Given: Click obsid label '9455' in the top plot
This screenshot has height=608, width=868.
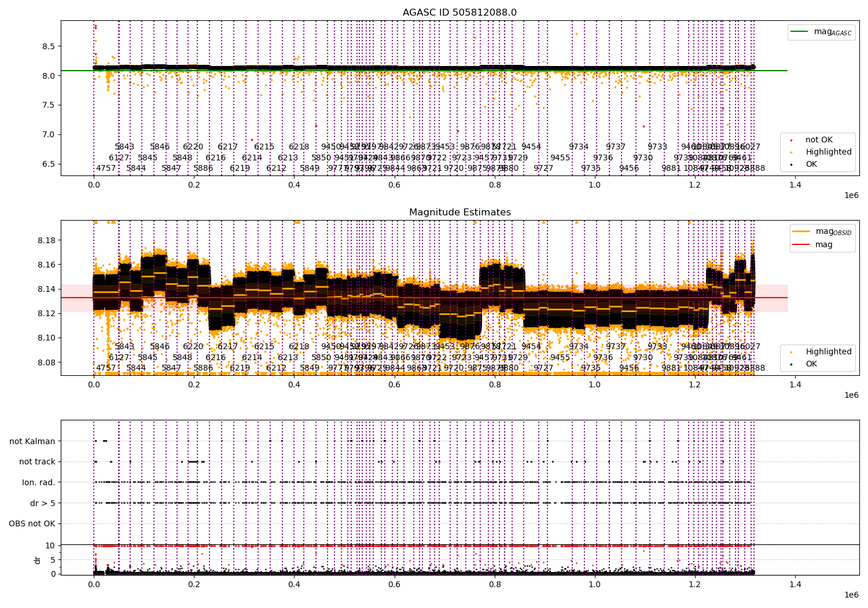Looking at the screenshot, I should [560, 158].
